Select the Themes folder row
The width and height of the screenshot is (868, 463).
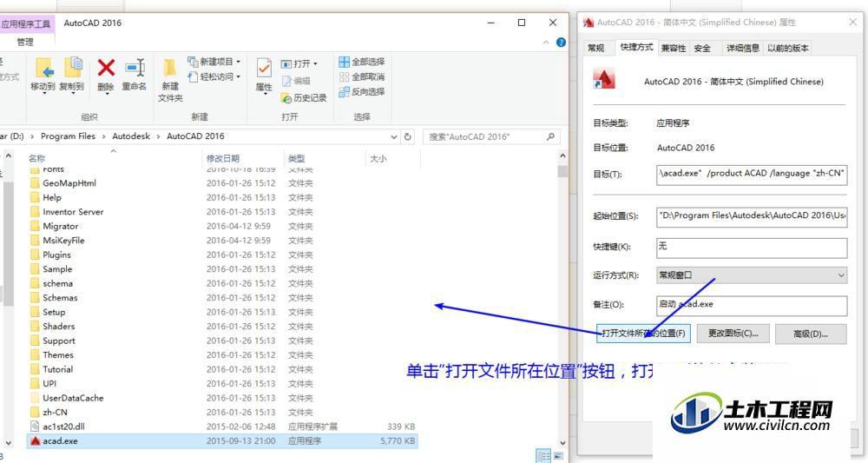(223, 355)
